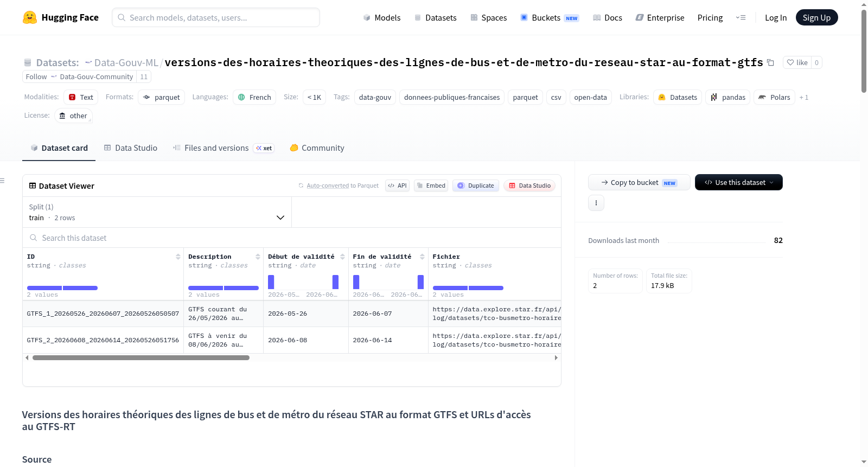The height and width of the screenshot is (467, 868).
Task: Open Docs in the top navigation
Action: click(608, 17)
